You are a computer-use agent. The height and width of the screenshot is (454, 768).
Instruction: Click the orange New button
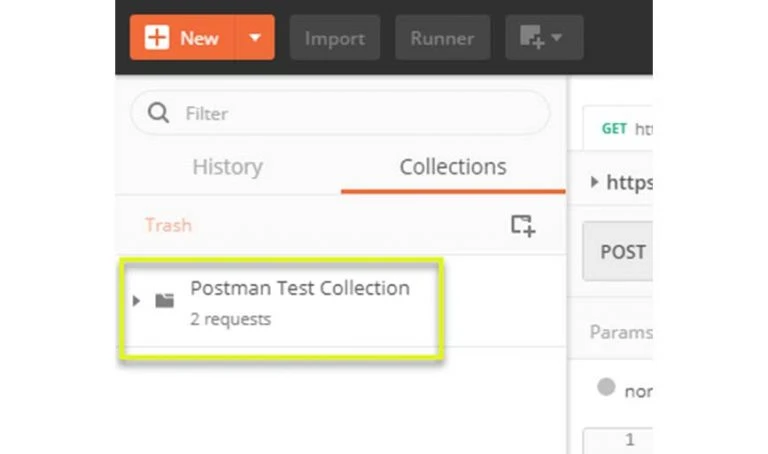[x=183, y=38]
